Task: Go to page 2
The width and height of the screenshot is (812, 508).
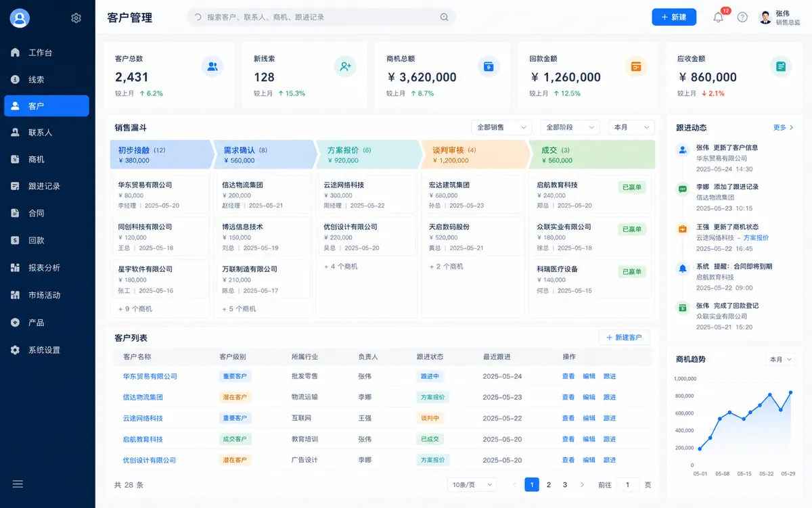Action: click(x=549, y=484)
